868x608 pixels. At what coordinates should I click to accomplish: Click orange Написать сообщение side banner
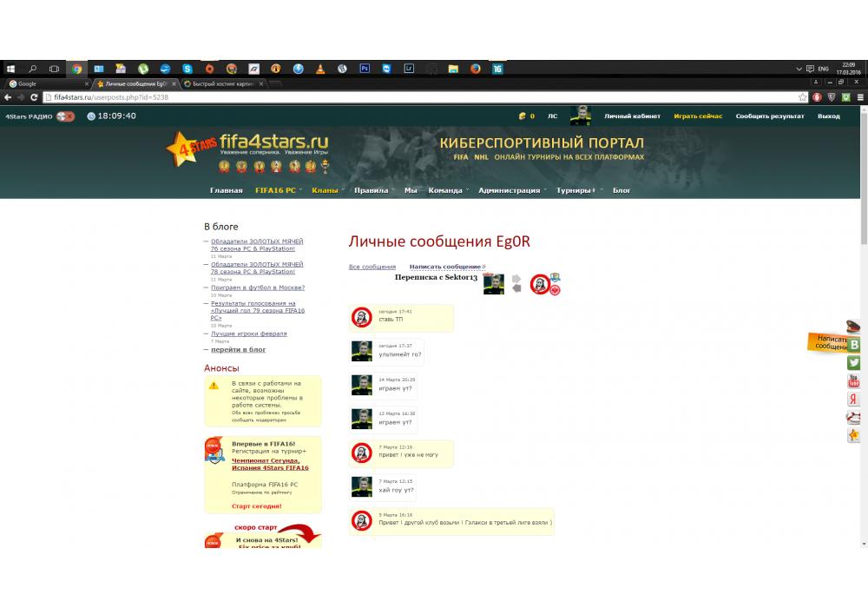tap(827, 342)
